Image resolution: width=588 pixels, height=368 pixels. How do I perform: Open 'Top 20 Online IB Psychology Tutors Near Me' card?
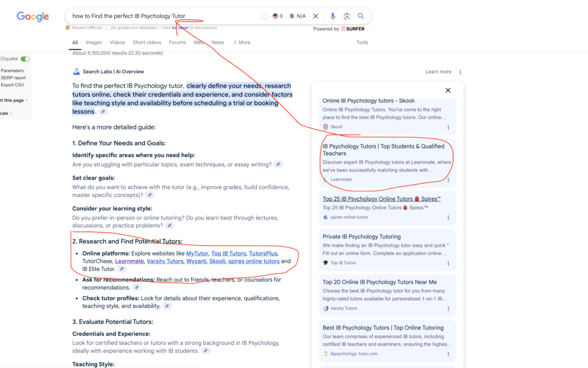pos(387,295)
